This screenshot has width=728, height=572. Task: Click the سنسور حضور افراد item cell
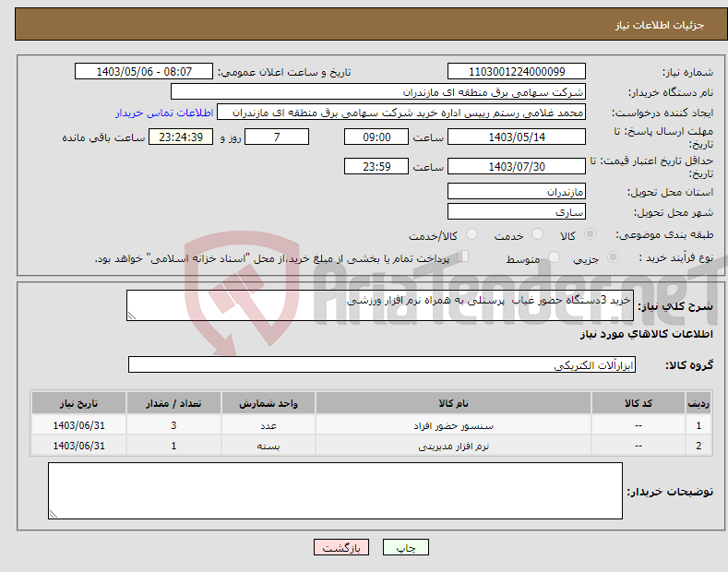tap(453, 425)
